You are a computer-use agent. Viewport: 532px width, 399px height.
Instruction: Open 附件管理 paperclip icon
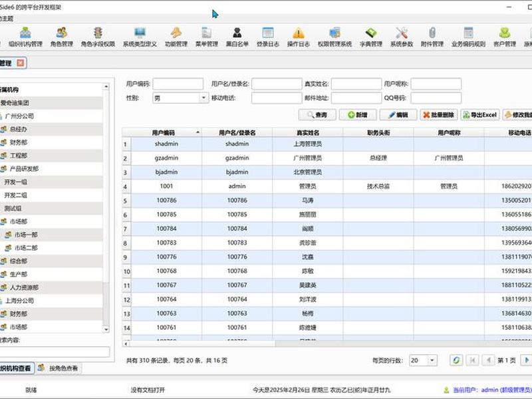tap(432, 37)
